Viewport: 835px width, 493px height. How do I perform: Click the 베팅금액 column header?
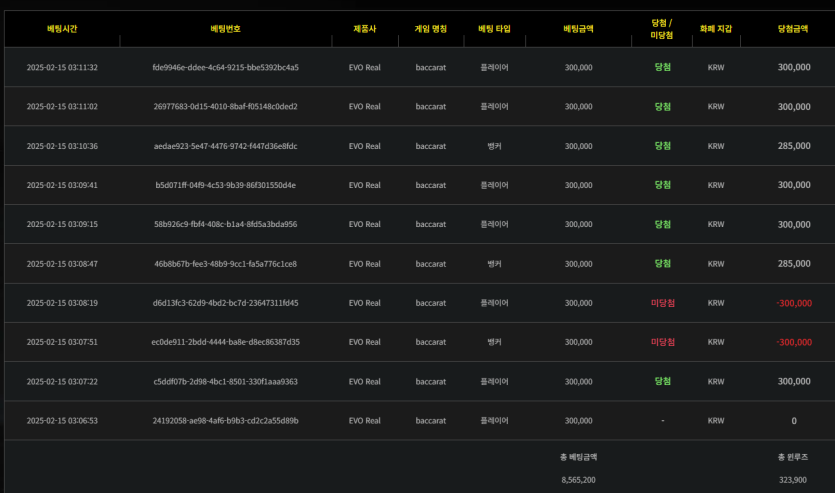(578, 29)
